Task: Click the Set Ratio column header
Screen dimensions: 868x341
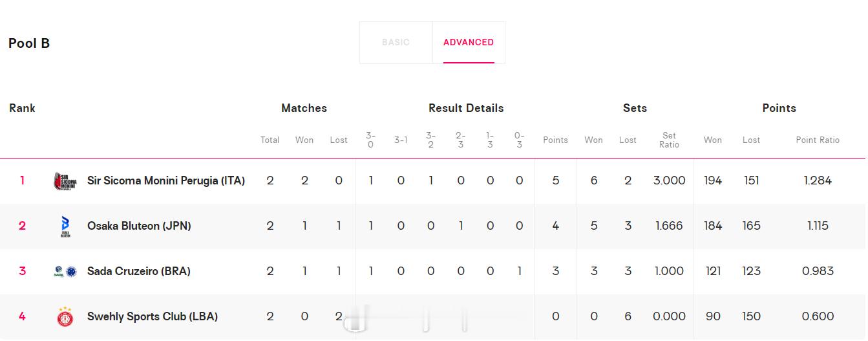Action: pos(669,140)
